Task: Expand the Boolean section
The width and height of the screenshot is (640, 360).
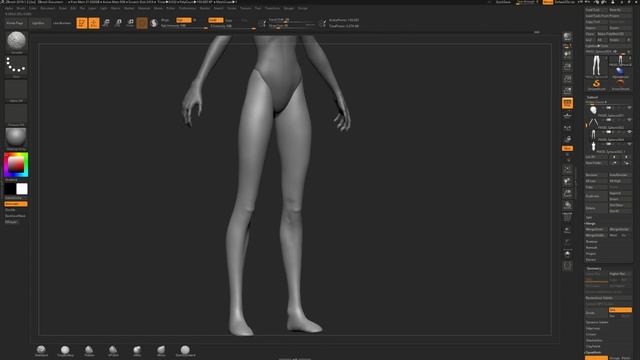Action: click(592, 241)
